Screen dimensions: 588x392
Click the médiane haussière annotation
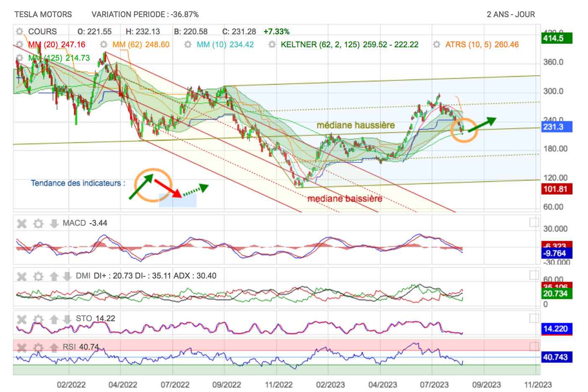356,125
